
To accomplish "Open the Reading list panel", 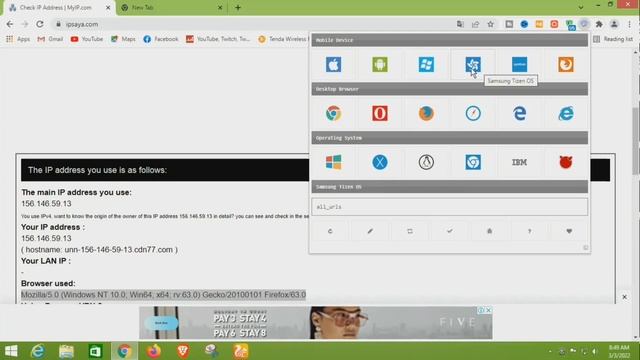I will pos(613,39).
